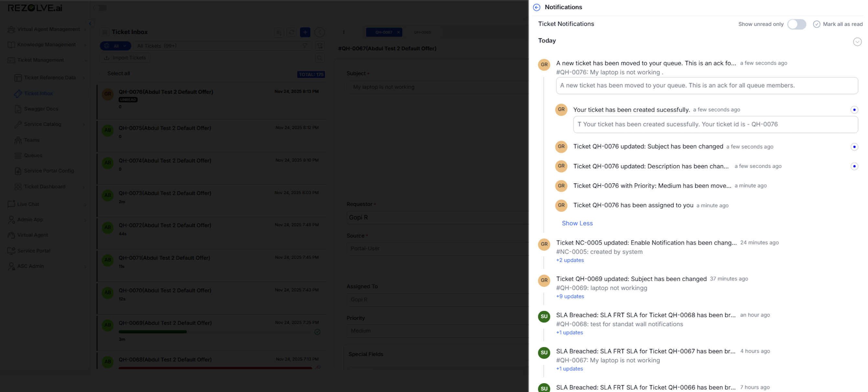Open Swagger Docs from sidebar
The image size is (868, 392).
(x=40, y=109)
